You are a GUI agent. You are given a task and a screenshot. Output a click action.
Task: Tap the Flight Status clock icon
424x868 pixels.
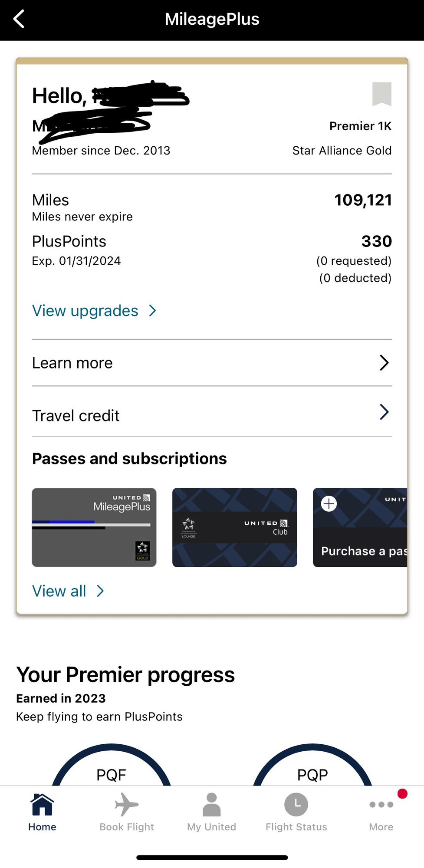click(x=296, y=805)
